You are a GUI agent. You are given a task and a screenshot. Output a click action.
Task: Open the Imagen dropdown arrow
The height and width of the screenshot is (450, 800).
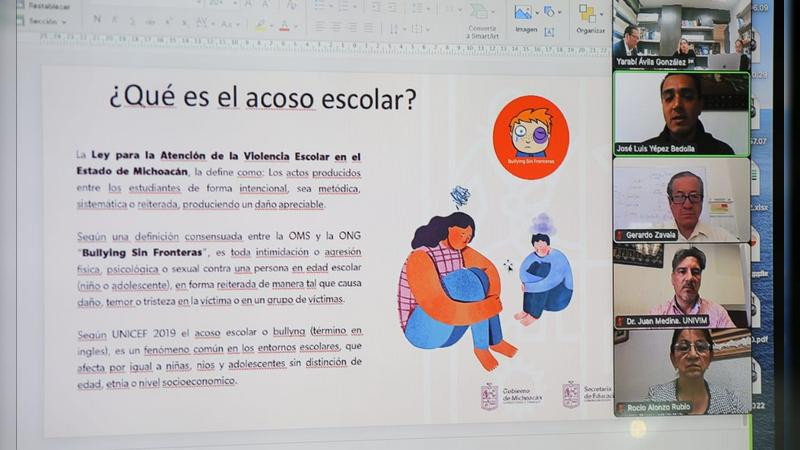(537, 13)
